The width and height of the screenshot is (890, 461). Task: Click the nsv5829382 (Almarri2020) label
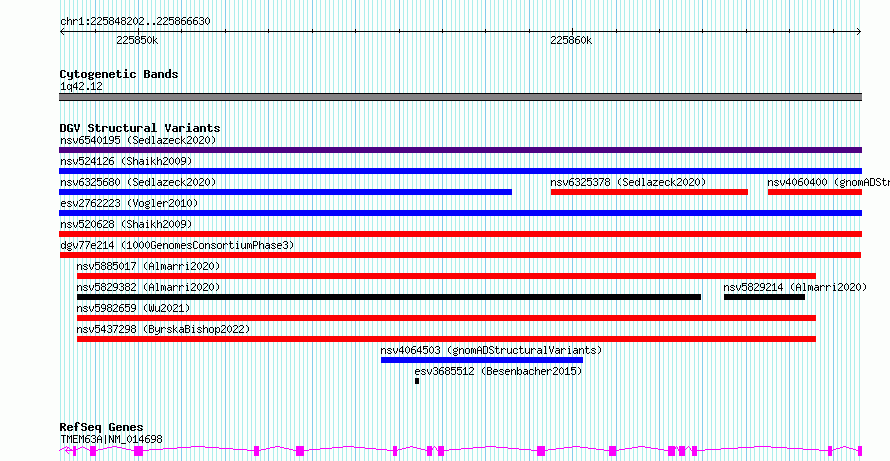click(148, 287)
